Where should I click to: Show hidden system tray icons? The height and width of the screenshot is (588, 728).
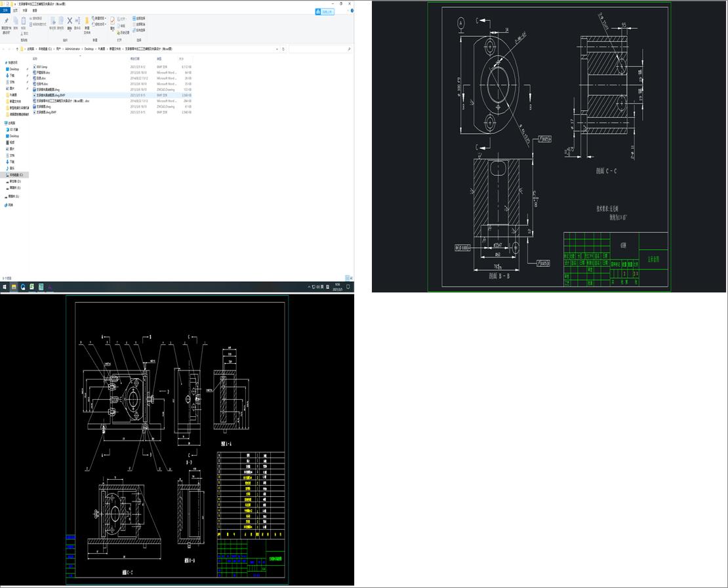(310, 286)
